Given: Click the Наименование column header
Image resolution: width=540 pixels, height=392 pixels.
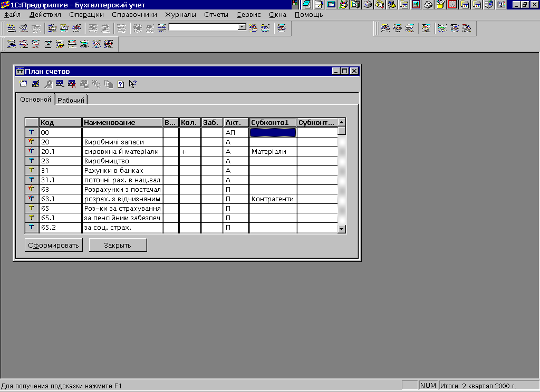Looking at the screenshot, I should [122, 123].
